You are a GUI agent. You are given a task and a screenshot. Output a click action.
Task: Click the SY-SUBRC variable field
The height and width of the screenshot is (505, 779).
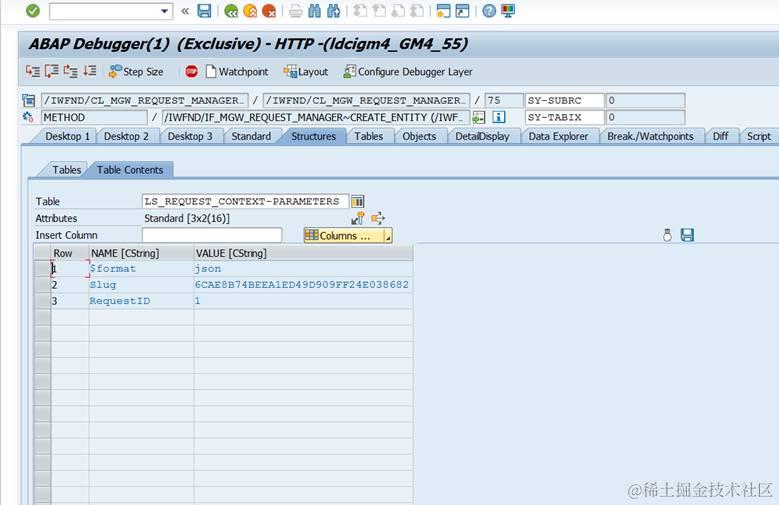(x=564, y=100)
